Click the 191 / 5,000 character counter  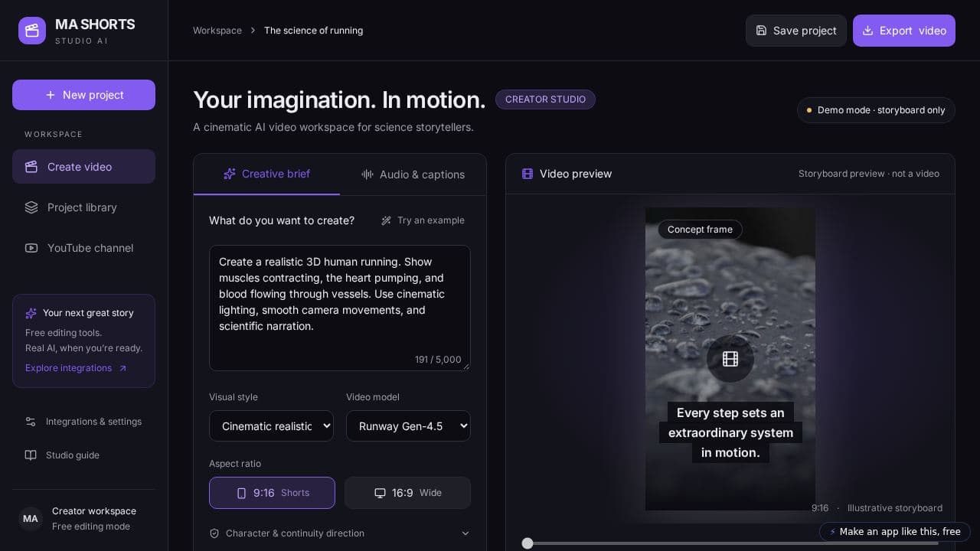click(x=438, y=360)
